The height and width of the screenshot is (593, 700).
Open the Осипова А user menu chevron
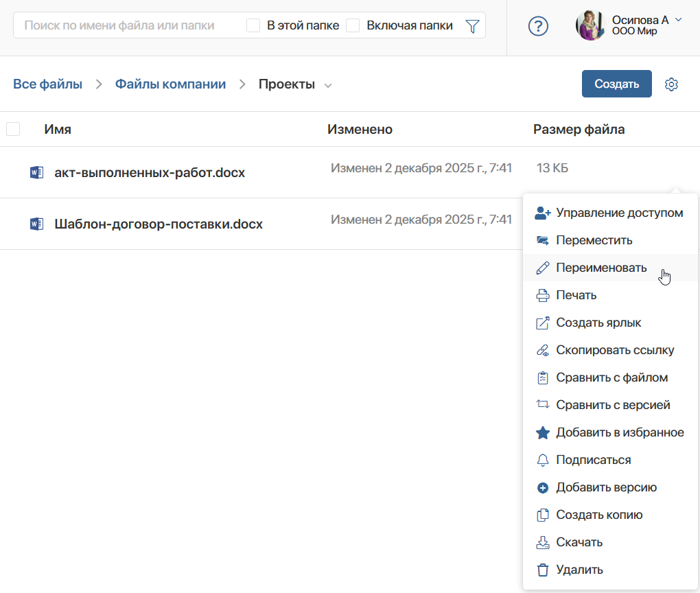tap(678, 20)
